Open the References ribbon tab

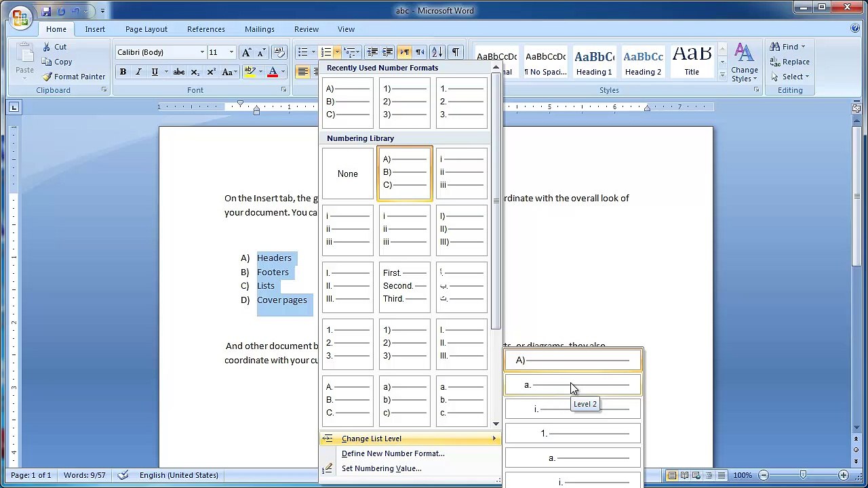coord(205,29)
